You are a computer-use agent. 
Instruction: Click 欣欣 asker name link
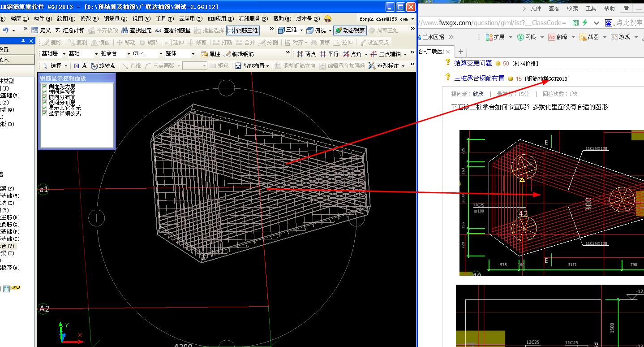(x=478, y=94)
